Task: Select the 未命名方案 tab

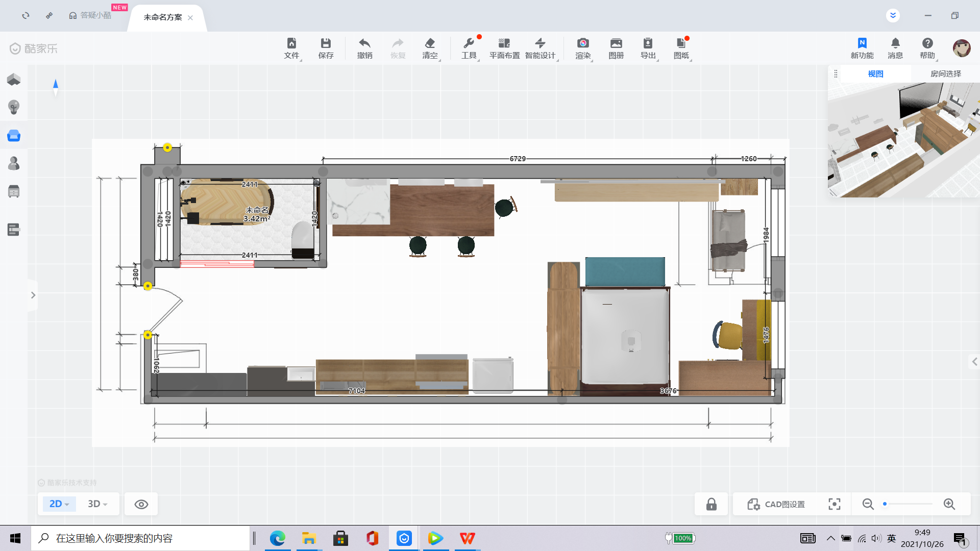Action: click(163, 17)
